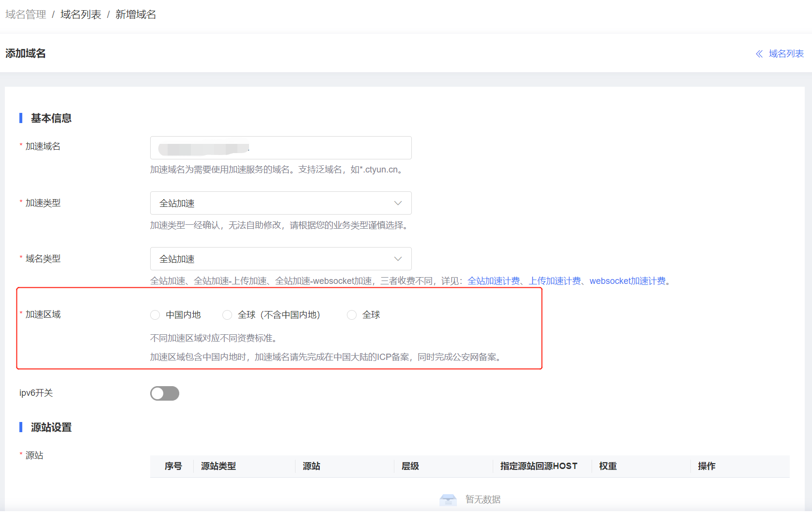Click the 源站设置 section heading
Screen dimensions: 812x515
click(x=51, y=427)
